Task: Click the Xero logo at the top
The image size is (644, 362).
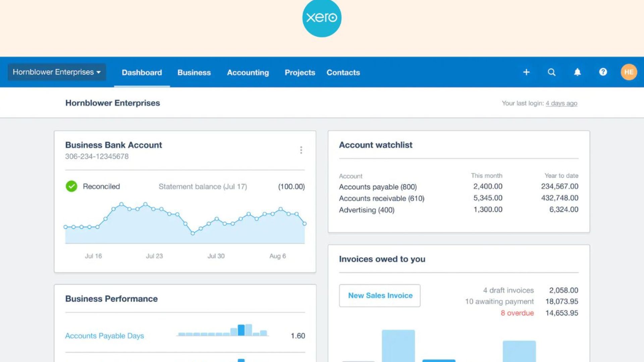Action: tap(322, 17)
